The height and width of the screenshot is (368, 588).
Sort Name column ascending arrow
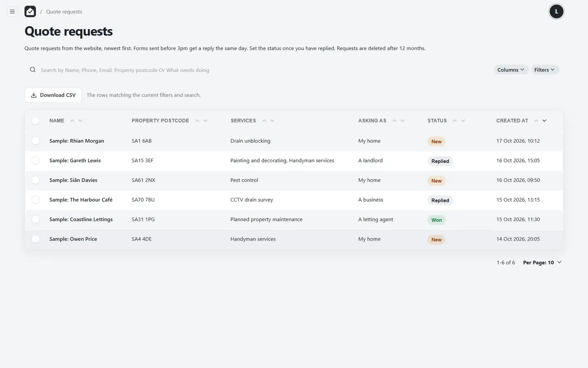[72, 121]
